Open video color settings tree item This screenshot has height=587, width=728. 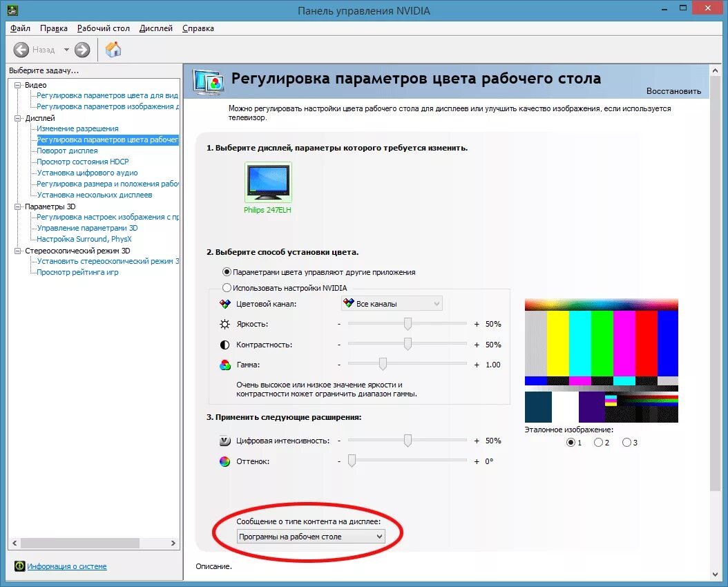(107, 95)
